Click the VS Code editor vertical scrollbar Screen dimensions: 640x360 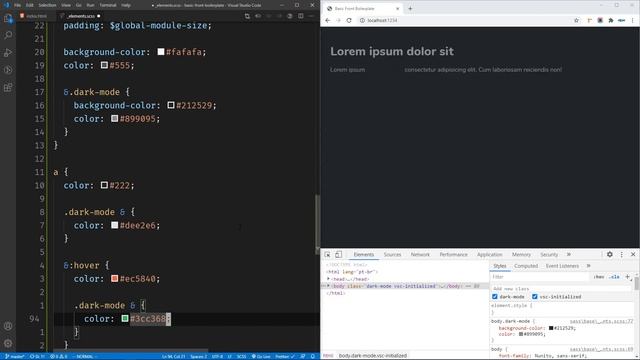[x=318, y=224]
